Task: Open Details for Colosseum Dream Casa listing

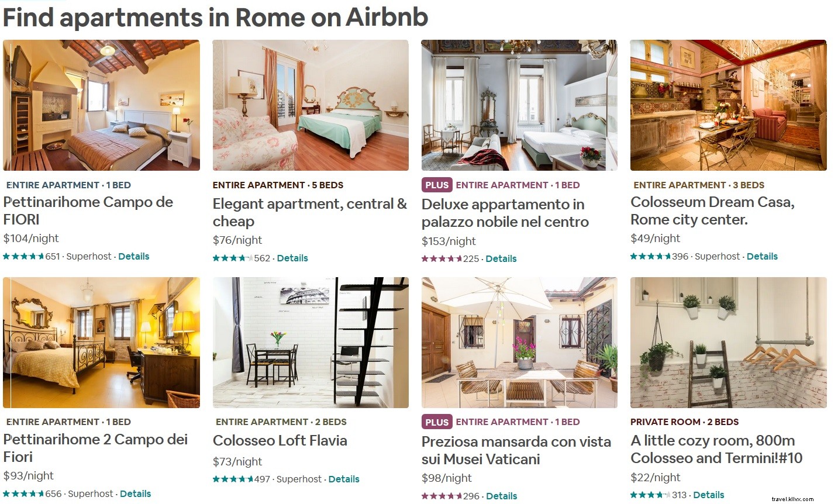Action: click(x=762, y=256)
